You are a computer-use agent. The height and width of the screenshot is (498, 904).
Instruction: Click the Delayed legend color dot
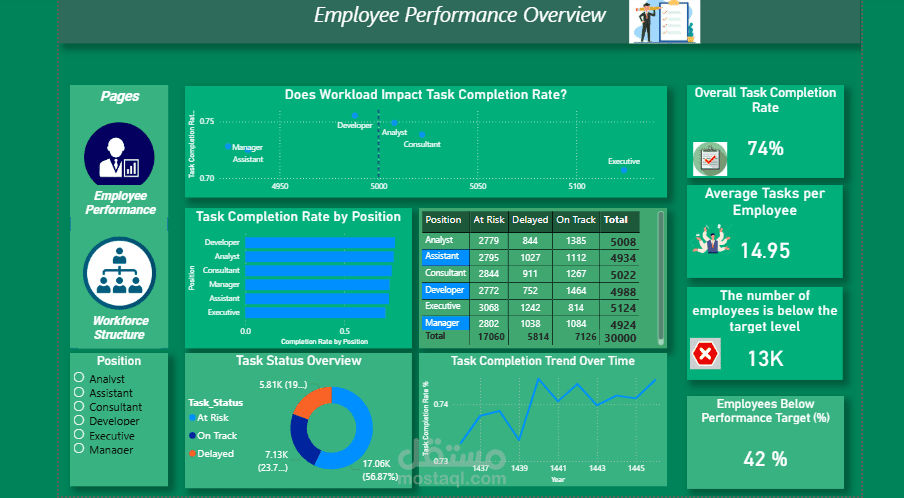(193, 454)
